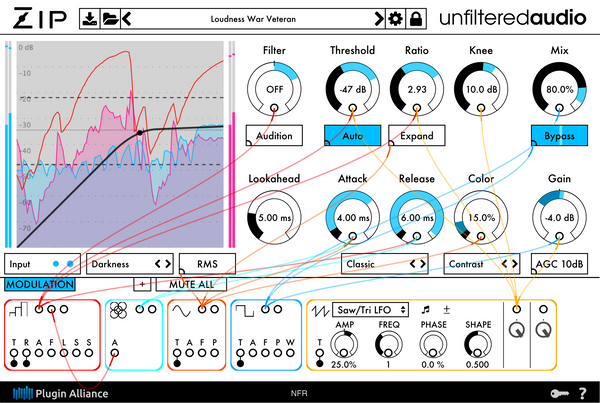Click the step sequencer staircase icon
Viewport: 600px width, 403px height.
(18, 309)
